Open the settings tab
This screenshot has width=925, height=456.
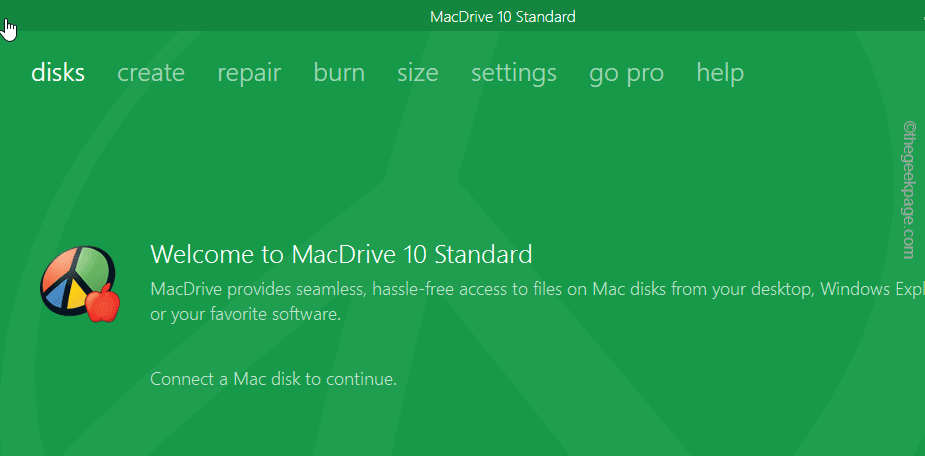click(514, 73)
